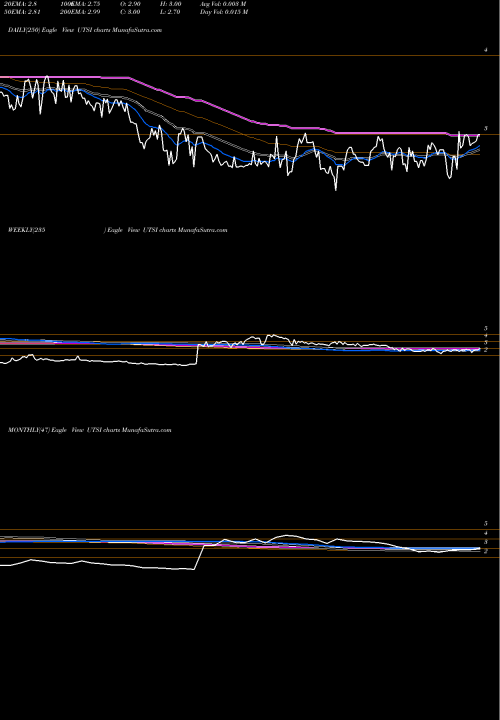Click the 2 axis label on weekly chart
This screenshot has width=500, height=720.
pyautogui.click(x=486, y=350)
